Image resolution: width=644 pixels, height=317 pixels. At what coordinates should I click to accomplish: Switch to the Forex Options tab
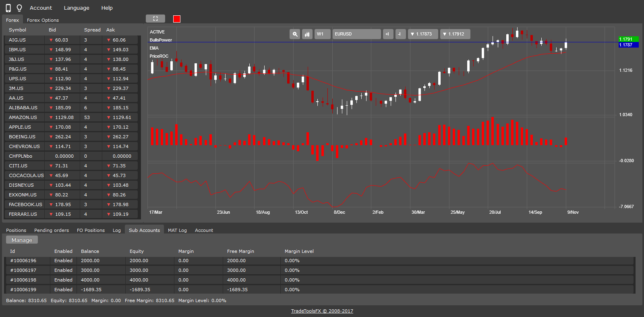[43, 20]
